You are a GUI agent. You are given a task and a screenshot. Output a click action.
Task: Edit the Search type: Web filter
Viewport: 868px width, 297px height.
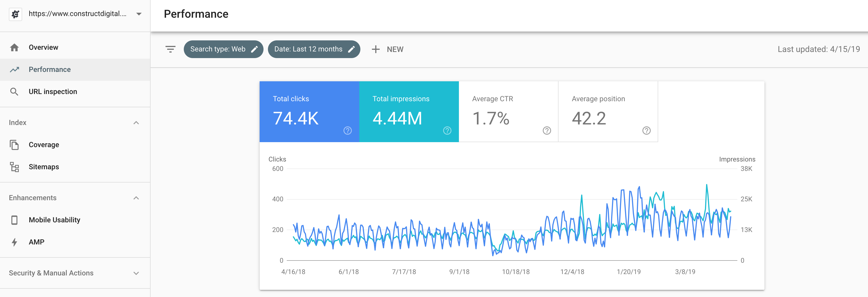(223, 49)
